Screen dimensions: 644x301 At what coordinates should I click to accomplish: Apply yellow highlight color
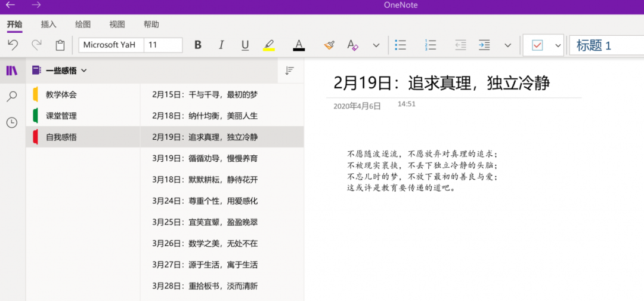pyautogui.click(x=268, y=45)
